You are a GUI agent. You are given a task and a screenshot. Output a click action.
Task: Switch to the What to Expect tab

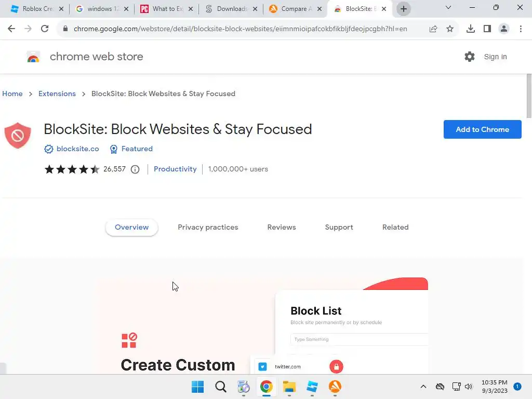point(168,9)
